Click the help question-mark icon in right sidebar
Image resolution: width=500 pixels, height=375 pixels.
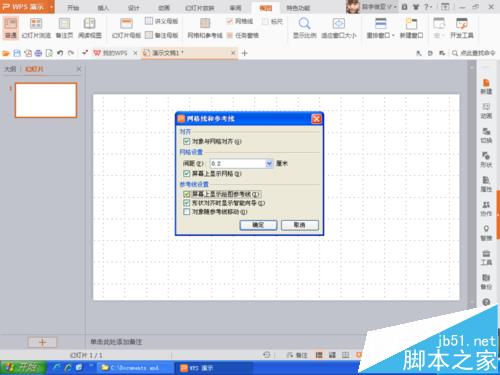click(486, 302)
